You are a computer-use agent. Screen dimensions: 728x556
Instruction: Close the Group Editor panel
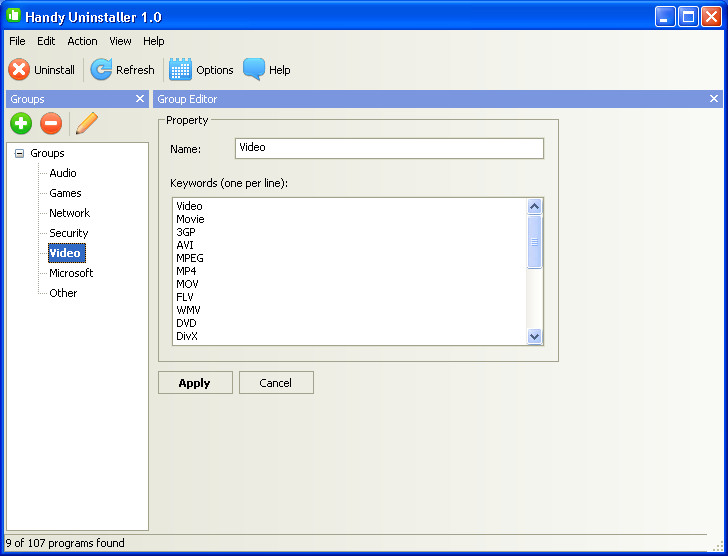714,99
